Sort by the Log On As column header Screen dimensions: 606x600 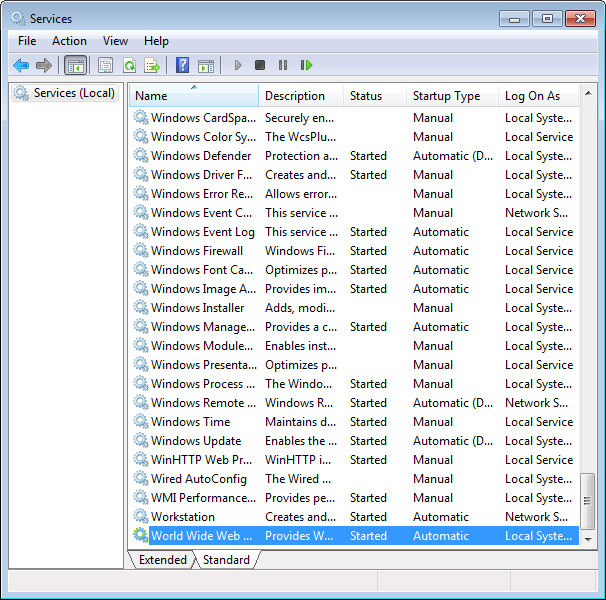[x=539, y=95]
